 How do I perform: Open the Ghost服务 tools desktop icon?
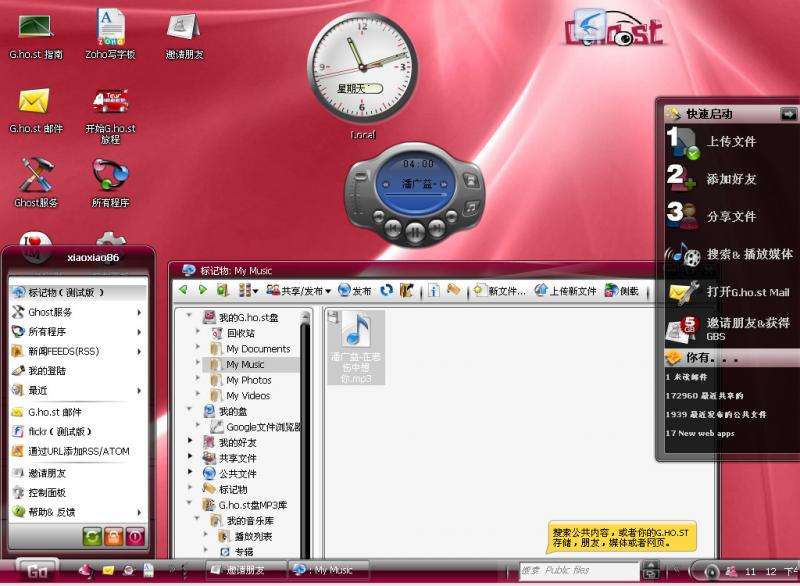click(x=36, y=183)
